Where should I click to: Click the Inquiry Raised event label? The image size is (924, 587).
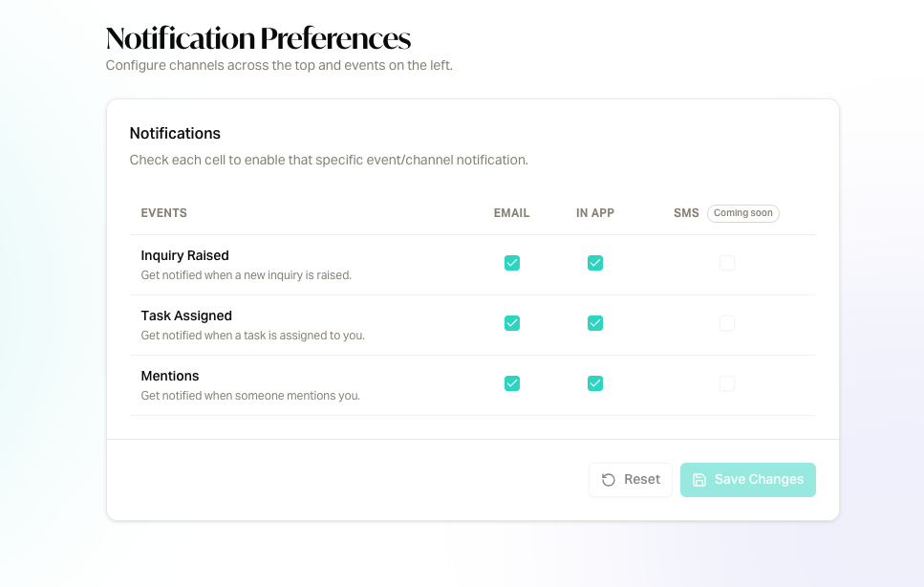pos(184,255)
